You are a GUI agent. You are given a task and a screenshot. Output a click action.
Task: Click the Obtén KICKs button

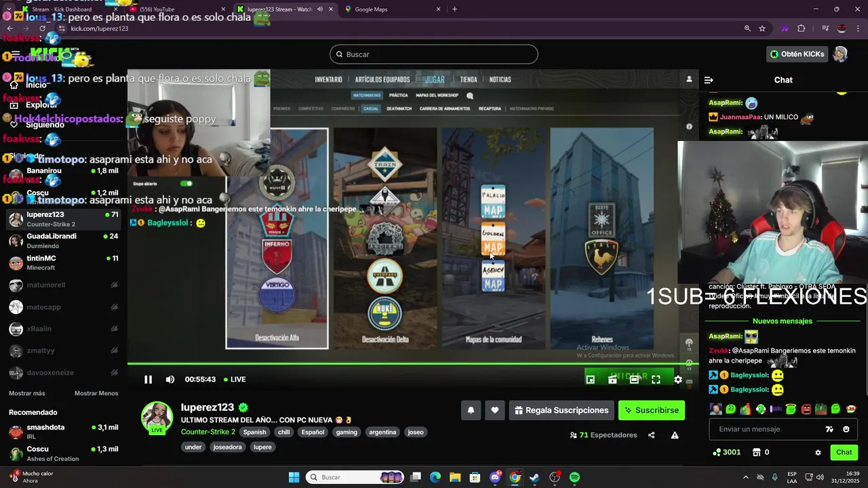[797, 54]
